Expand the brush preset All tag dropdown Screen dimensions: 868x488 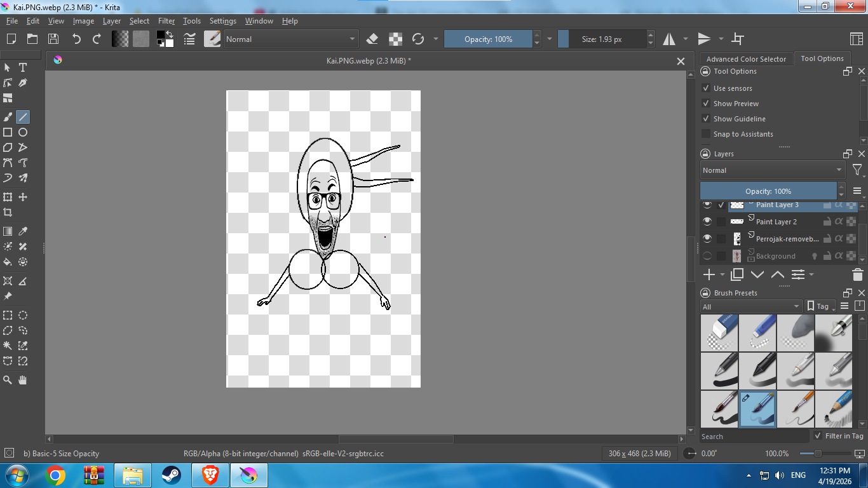pyautogui.click(x=750, y=306)
